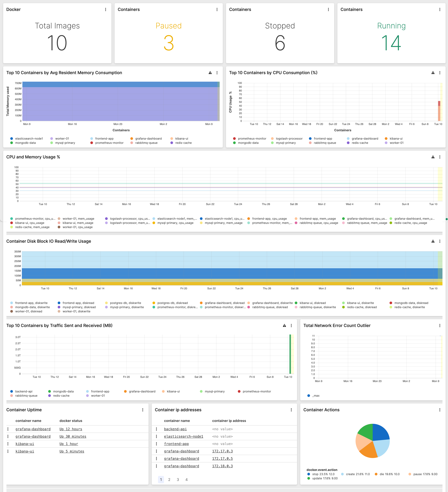The image size is (448, 492).
Task: Click the frontend-app link in ip addresses table
Action: 176,444
